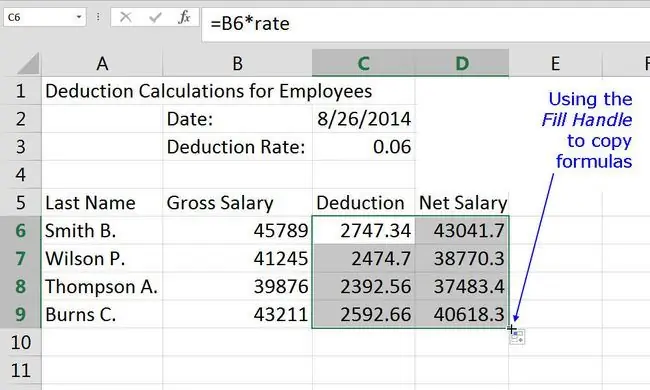Click the Enter checkmark formula icon

tap(155, 17)
